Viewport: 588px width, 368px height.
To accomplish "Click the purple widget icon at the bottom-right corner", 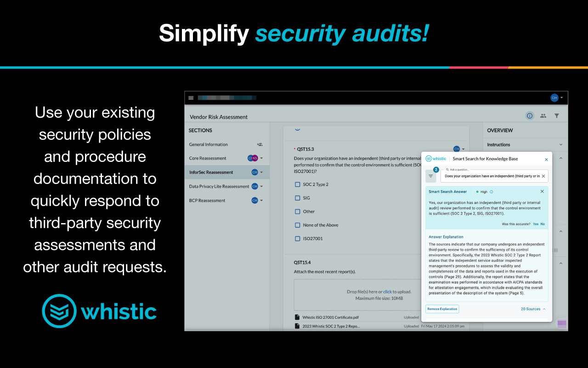I will pyautogui.click(x=562, y=324).
